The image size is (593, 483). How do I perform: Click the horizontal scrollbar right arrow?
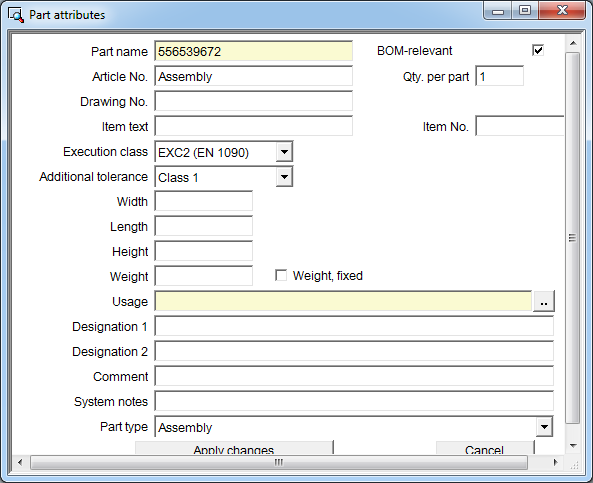(x=555, y=462)
